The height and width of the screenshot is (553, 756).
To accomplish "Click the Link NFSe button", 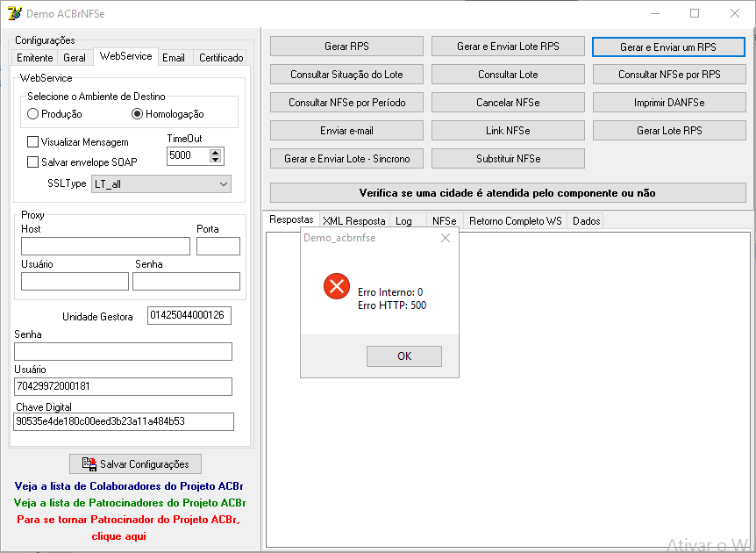I will [508, 130].
